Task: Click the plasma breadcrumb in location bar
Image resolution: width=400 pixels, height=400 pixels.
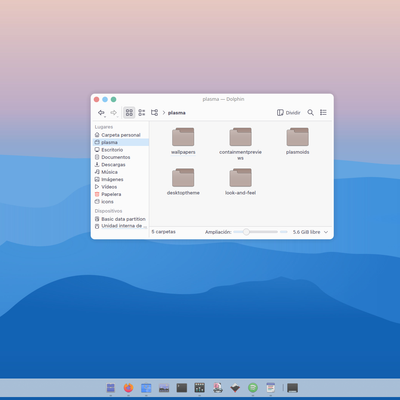Action: tap(177, 113)
